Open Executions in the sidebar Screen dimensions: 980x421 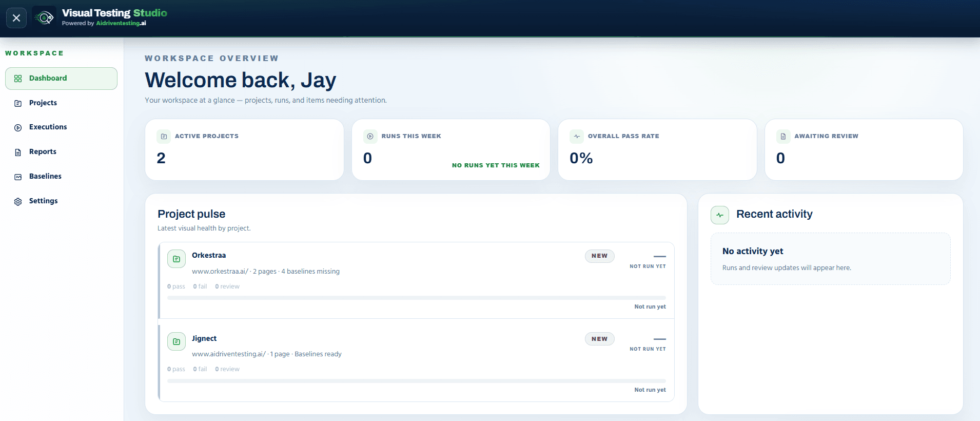pyautogui.click(x=61, y=127)
